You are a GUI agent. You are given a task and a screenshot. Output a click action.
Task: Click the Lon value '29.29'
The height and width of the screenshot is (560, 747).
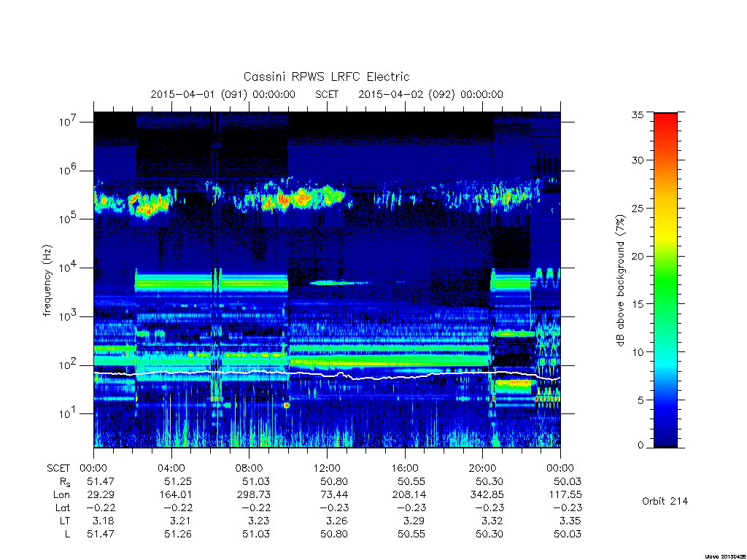(x=101, y=495)
